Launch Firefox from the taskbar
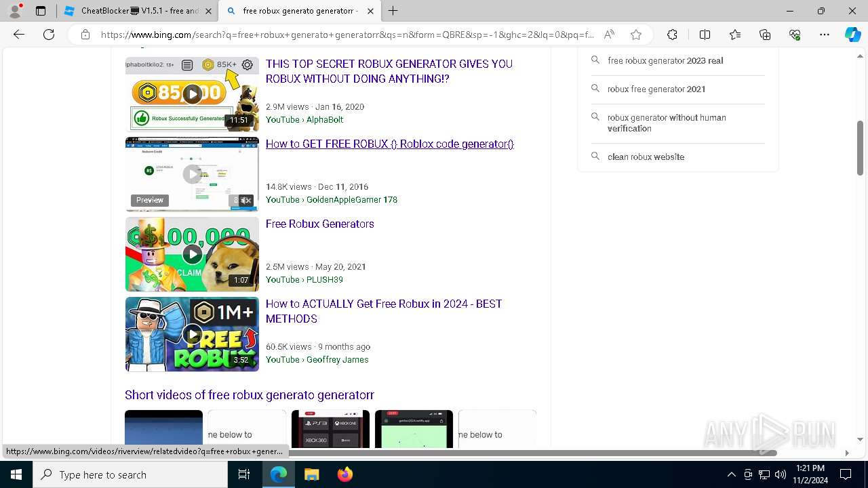 coord(344,474)
